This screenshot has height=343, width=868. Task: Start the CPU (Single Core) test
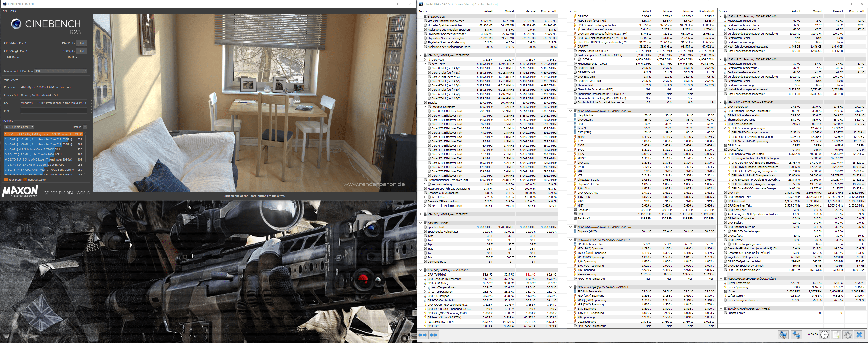[81, 51]
